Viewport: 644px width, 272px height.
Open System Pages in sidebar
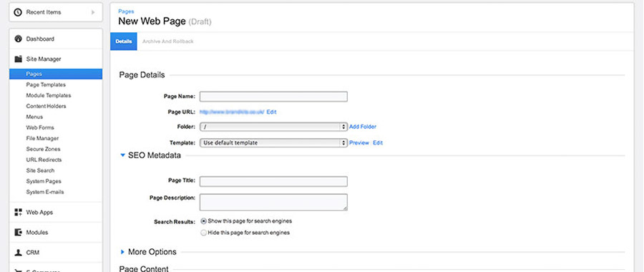tap(44, 181)
